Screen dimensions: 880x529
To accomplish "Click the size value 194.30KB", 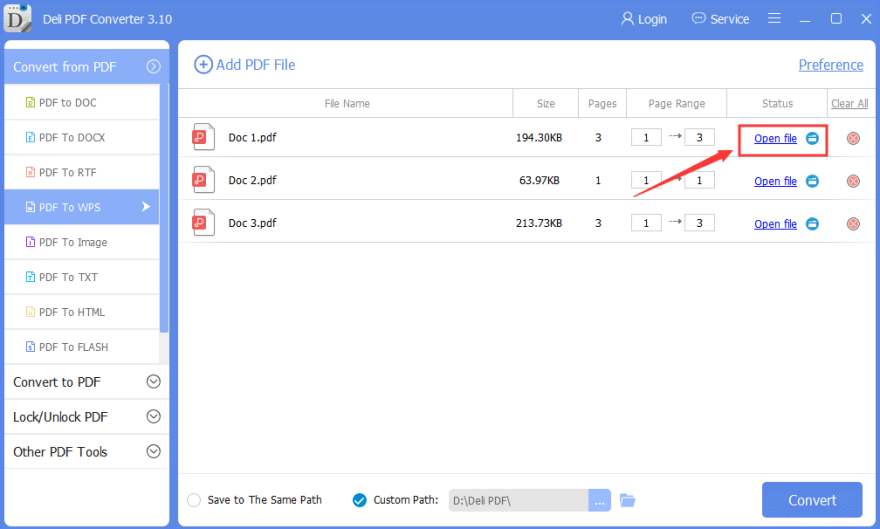I will pyautogui.click(x=539, y=137).
